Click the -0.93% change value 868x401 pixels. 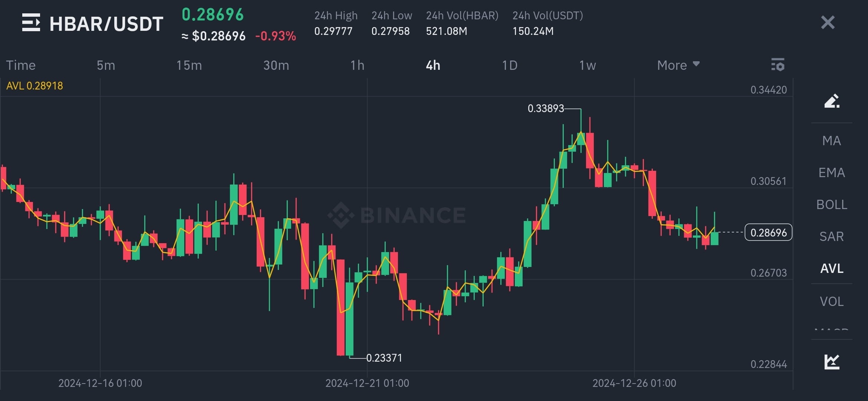tap(276, 36)
